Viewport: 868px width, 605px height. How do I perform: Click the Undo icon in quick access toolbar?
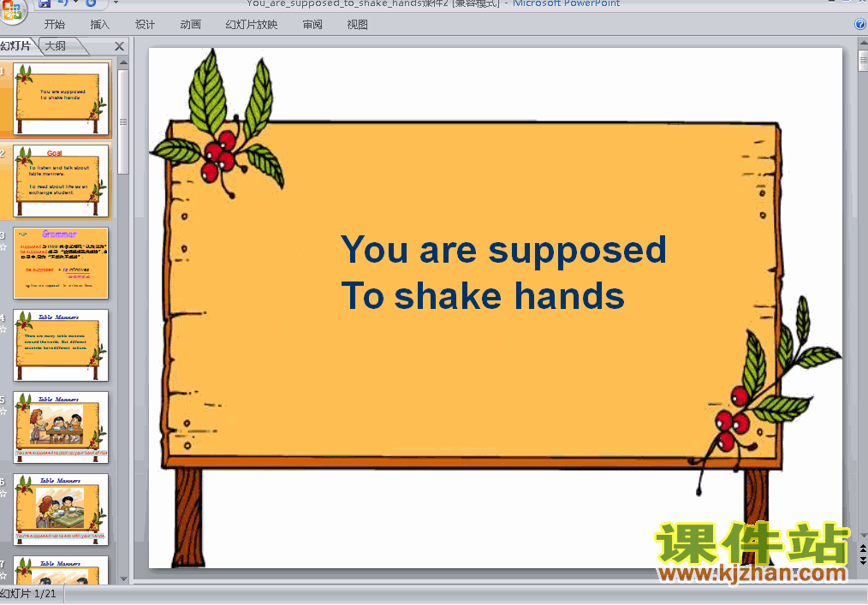(63, 3)
